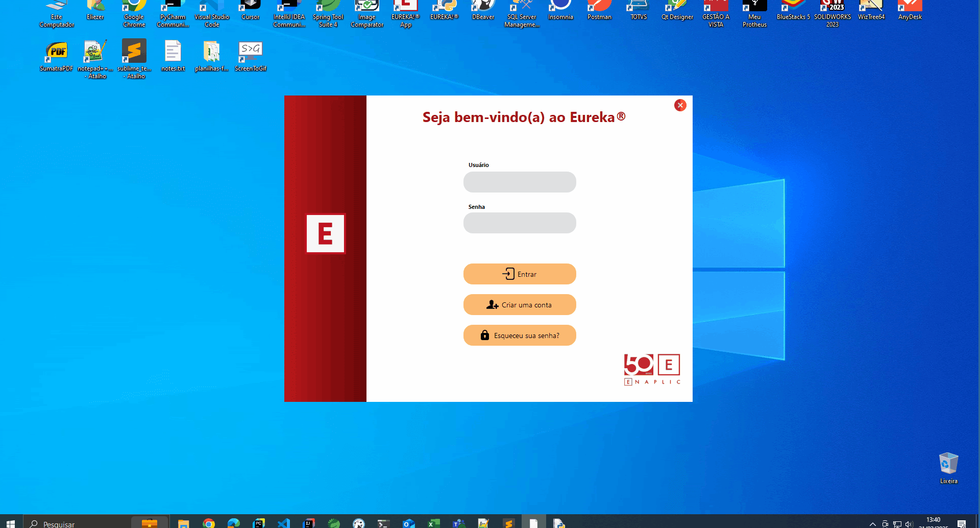Select EUREKA!® App desktop shortcut
Screen dimensions: 980x528
[x=405, y=14]
